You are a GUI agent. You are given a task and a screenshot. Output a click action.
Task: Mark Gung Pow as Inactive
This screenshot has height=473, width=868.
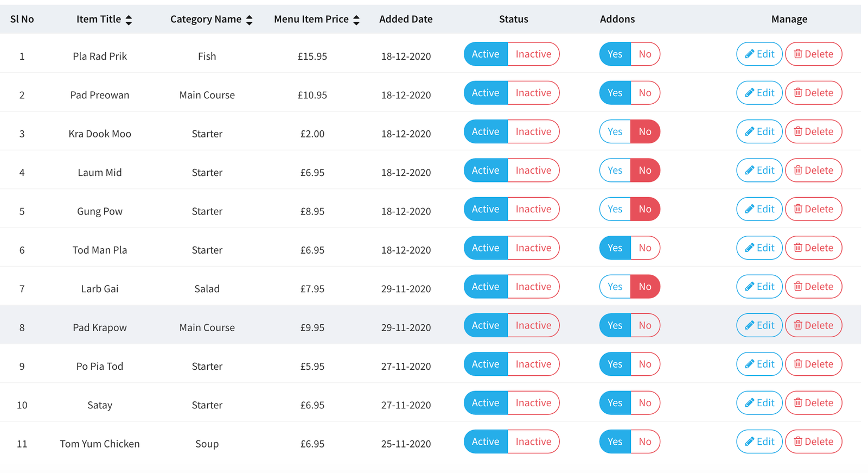pyautogui.click(x=533, y=209)
